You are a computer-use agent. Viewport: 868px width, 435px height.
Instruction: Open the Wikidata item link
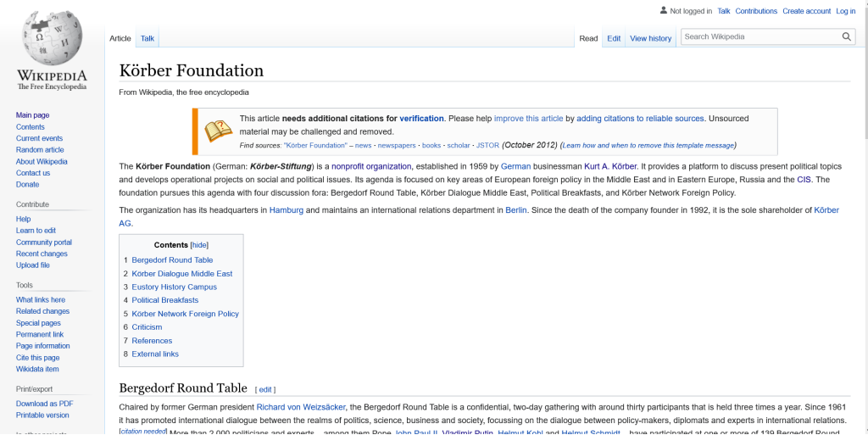pos(37,369)
